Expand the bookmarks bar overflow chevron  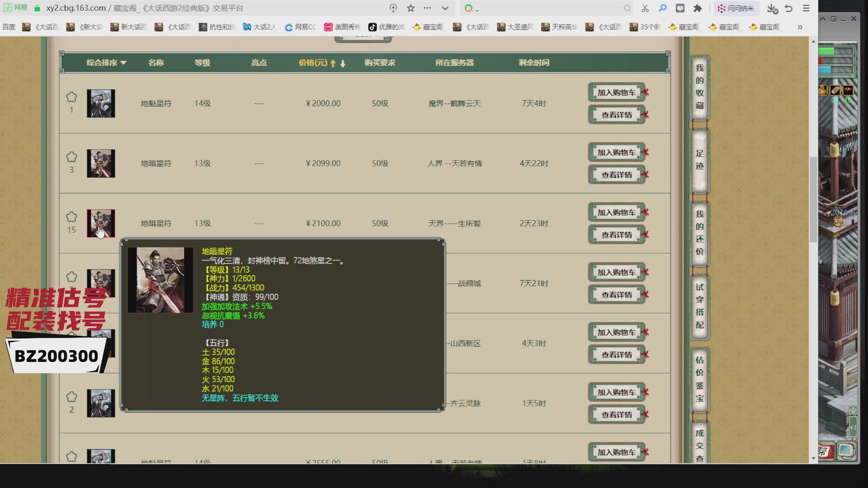tap(800, 27)
